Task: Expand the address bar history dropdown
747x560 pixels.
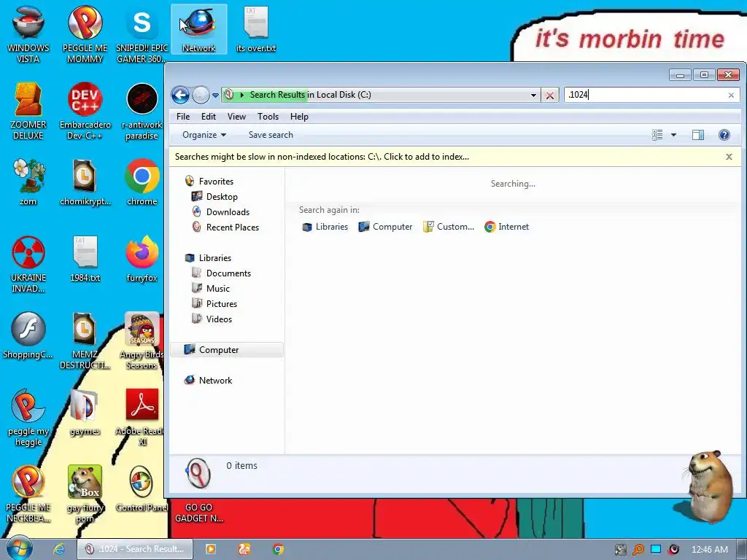Action: [533, 96]
